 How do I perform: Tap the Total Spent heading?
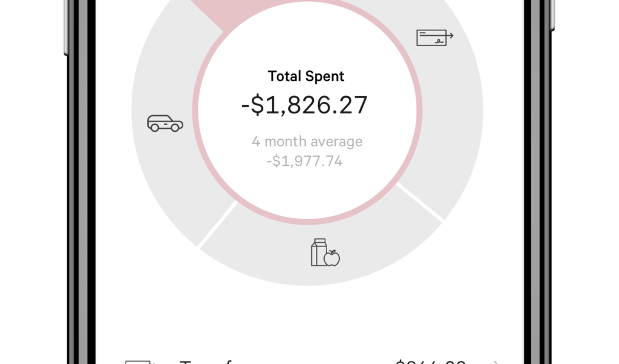(306, 76)
